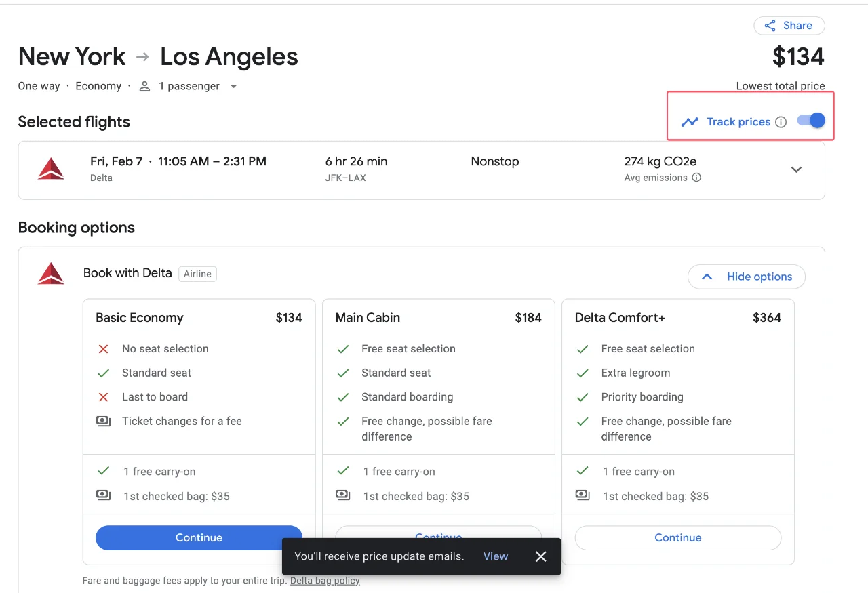The height and width of the screenshot is (593, 868).
Task: Click the Track prices line-chart icon
Action: tap(690, 121)
